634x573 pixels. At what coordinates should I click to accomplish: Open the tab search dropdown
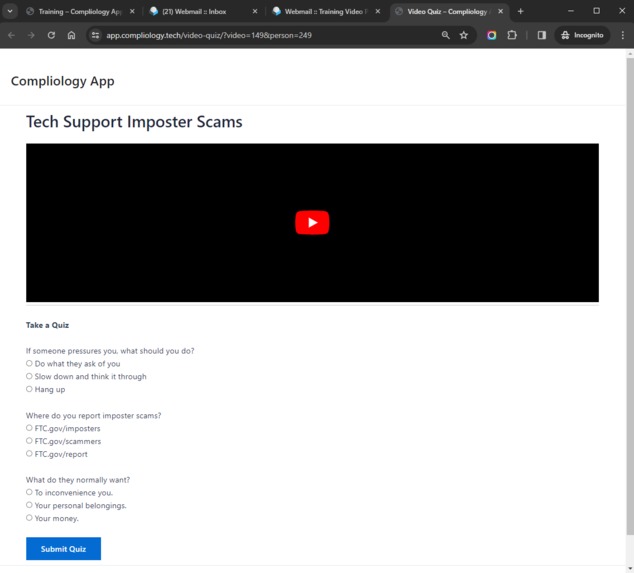(x=10, y=11)
